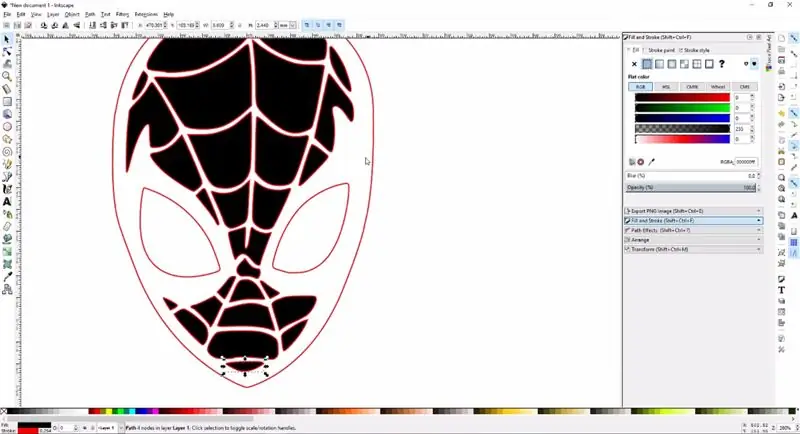800x434 pixels.
Task: Set fill to Swatch
Action: (709, 64)
